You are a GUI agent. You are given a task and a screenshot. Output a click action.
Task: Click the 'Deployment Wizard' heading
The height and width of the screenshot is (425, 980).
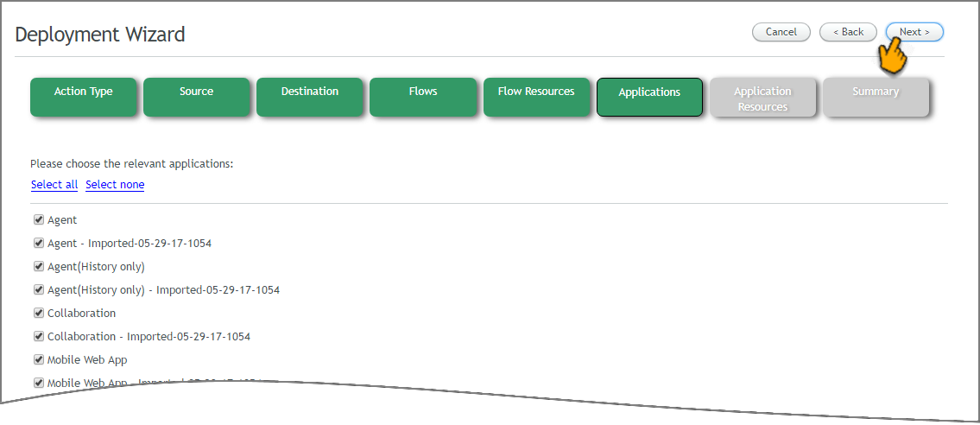100,35
